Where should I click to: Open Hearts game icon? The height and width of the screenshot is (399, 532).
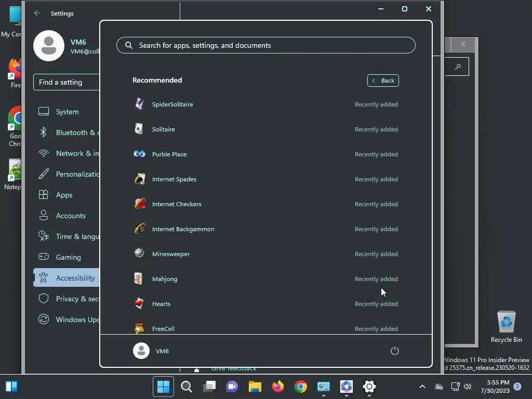pos(139,303)
